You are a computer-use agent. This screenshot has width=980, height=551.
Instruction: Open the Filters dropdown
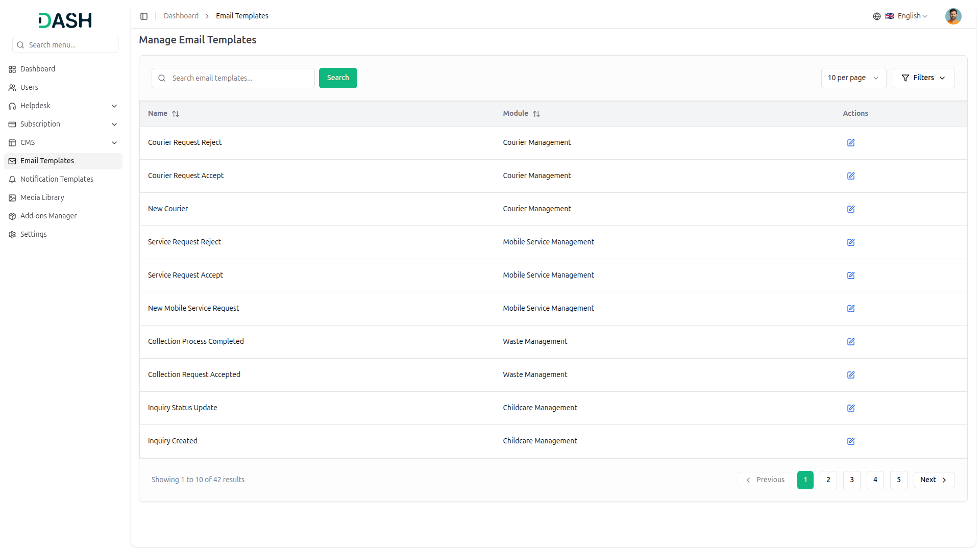pos(923,78)
